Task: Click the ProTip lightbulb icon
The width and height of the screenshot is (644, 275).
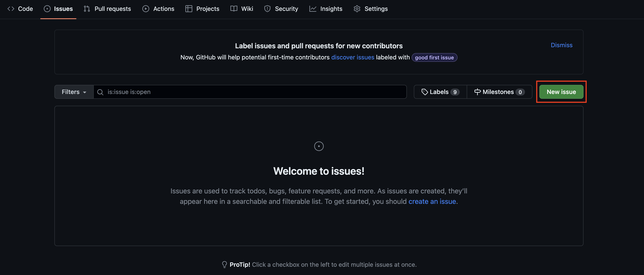Action: click(225, 265)
